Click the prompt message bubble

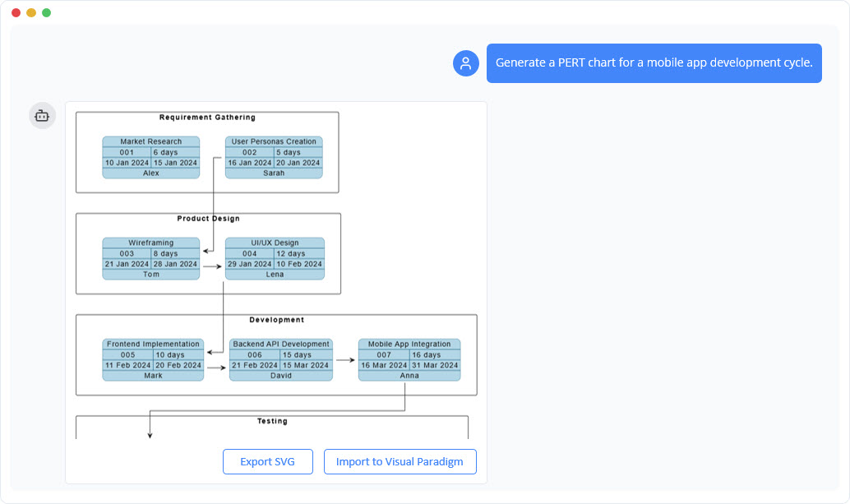pos(654,62)
